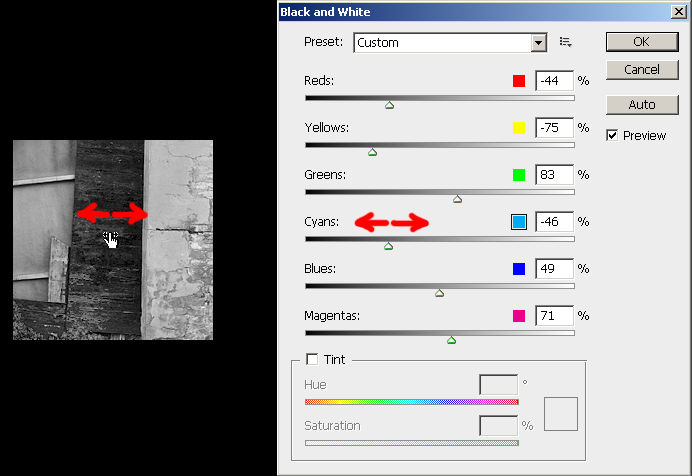Click the Reds percent value field
The height and width of the screenshot is (476, 692).
coord(554,81)
